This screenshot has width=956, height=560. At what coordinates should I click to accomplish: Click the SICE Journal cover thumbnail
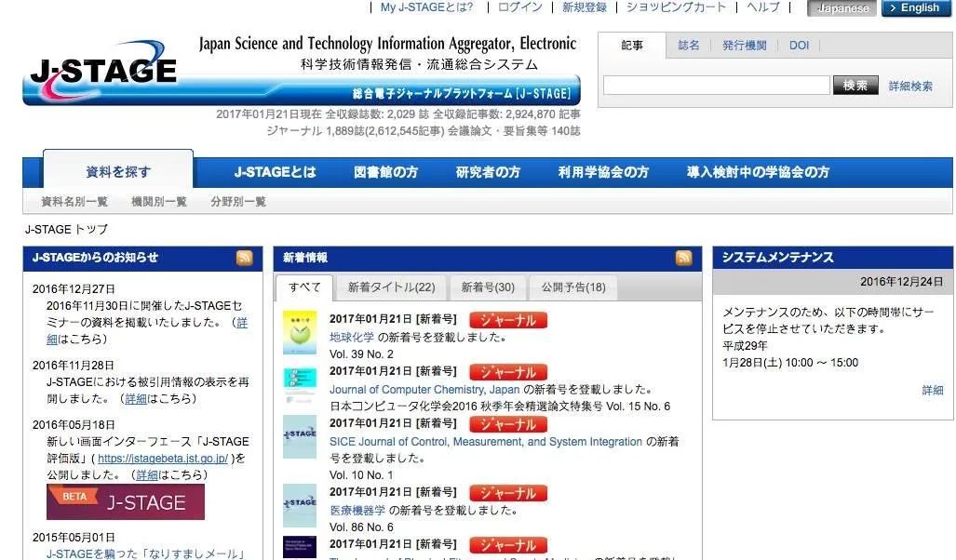click(x=300, y=437)
